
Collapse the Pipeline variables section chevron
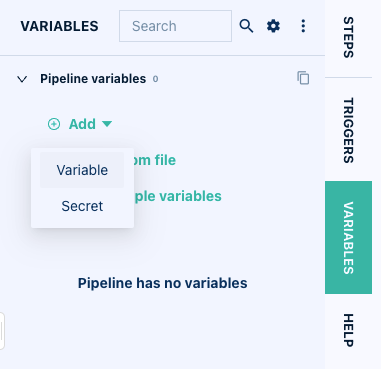(x=22, y=79)
